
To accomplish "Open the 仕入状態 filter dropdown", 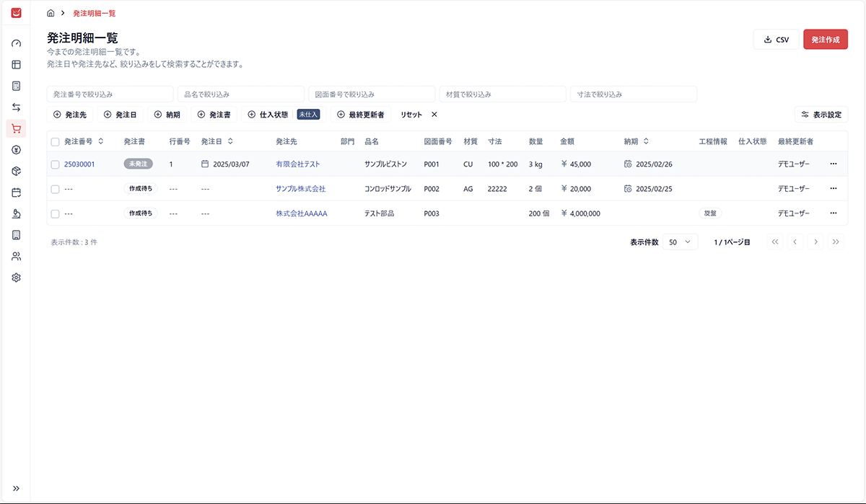I will (268, 115).
